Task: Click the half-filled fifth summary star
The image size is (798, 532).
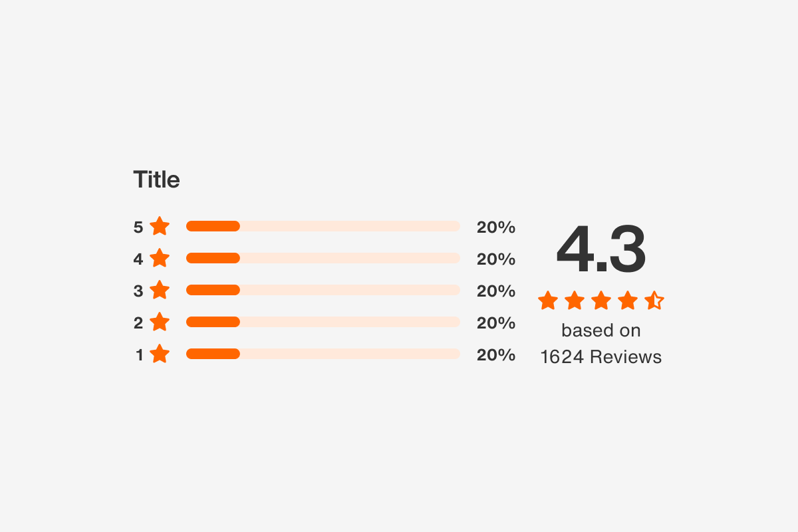Action: pos(654,301)
